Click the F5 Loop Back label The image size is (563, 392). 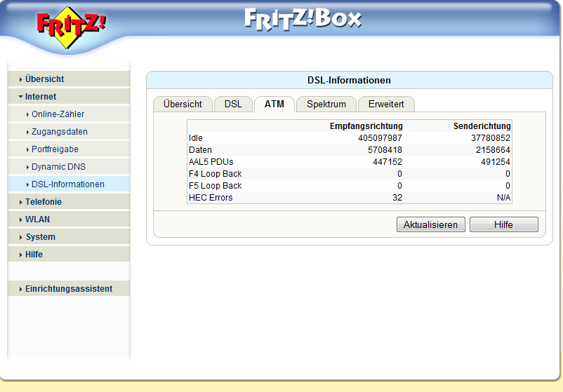click(x=216, y=186)
